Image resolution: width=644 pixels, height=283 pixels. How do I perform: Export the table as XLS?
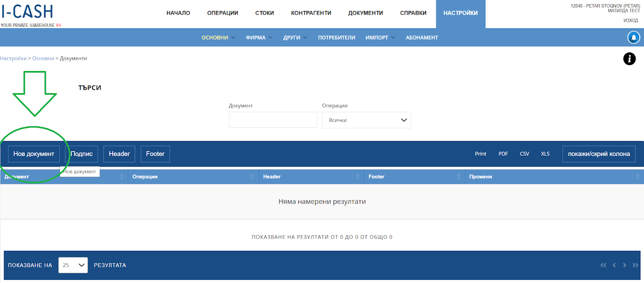[x=545, y=154]
